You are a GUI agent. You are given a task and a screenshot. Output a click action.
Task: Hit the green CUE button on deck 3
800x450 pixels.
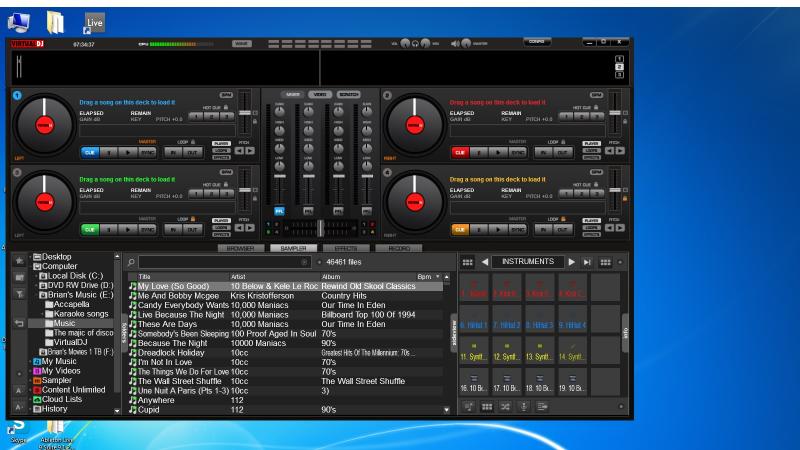[90, 230]
